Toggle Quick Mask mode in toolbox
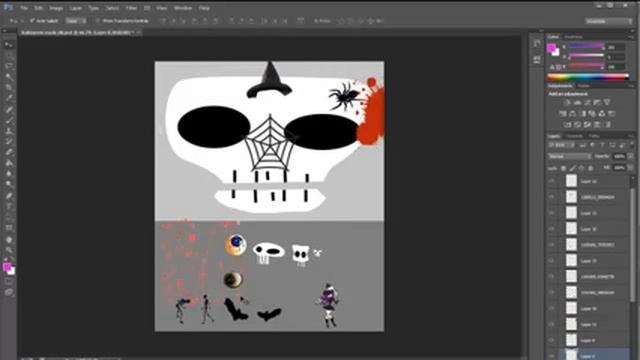The height and width of the screenshot is (360, 640). coord(9,282)
